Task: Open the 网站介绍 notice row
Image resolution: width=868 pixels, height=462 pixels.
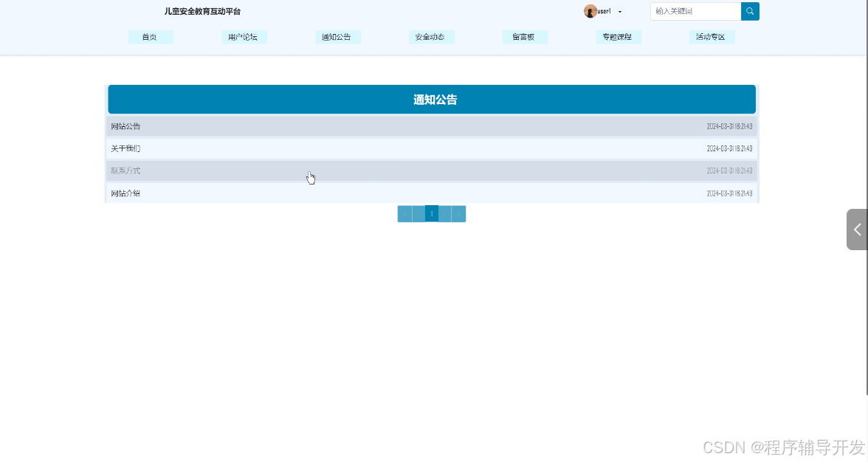Action: (x=432, y=193)
